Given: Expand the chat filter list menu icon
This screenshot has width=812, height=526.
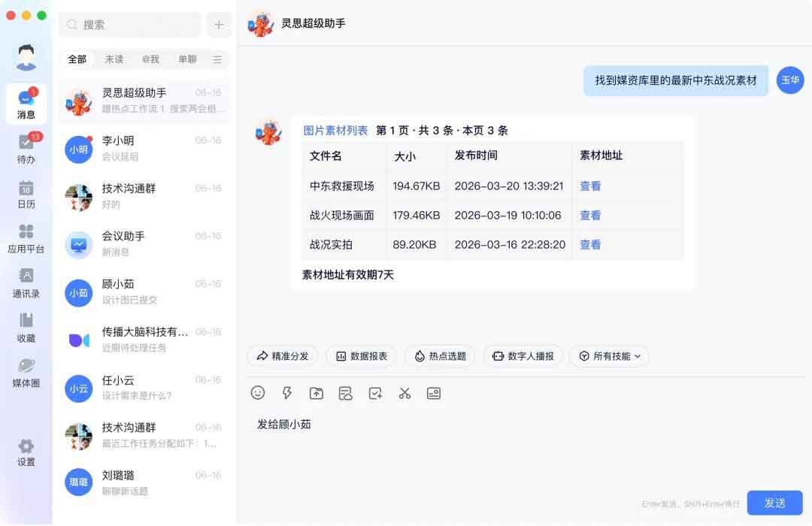Looking at the screenshot, I should (217, 59).
